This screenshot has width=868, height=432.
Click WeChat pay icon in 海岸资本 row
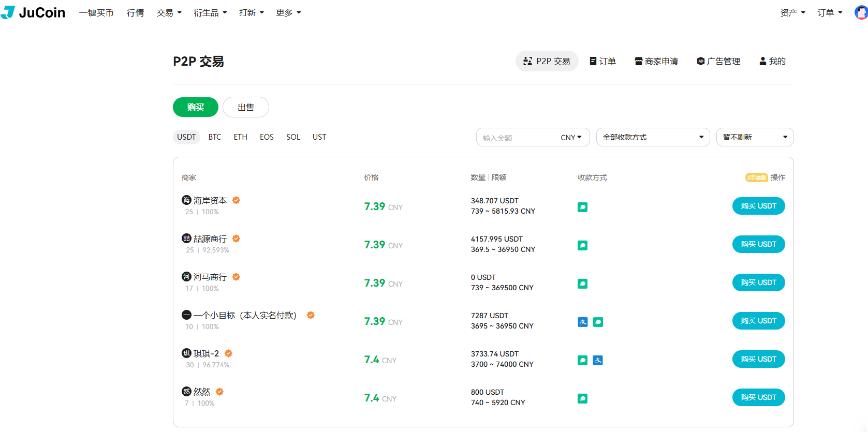(582, 207)
